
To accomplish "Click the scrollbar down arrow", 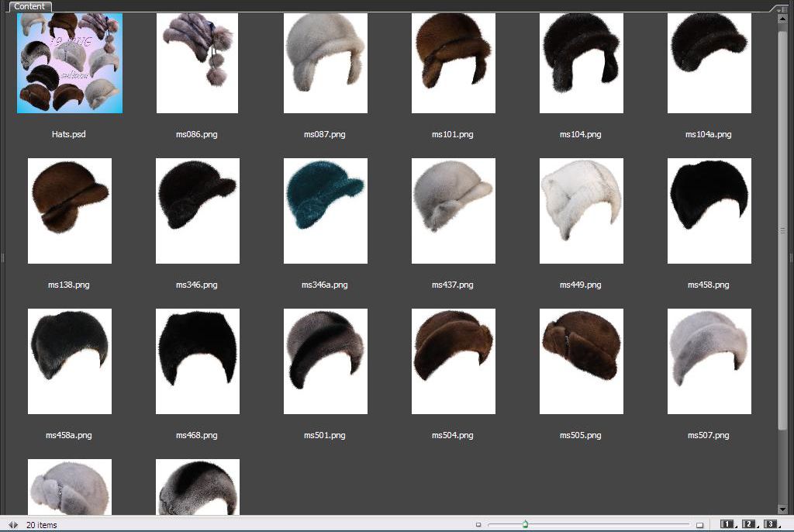I will (x=782, y=509).
